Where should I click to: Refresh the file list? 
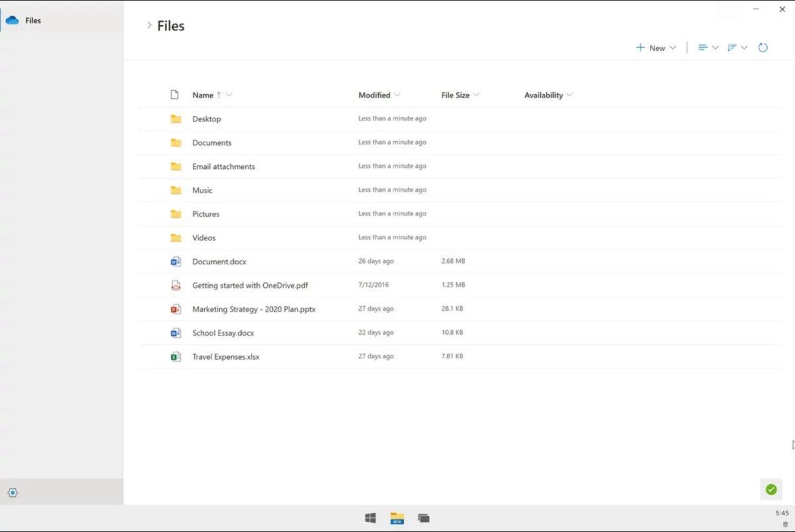(x=763, y=47)
